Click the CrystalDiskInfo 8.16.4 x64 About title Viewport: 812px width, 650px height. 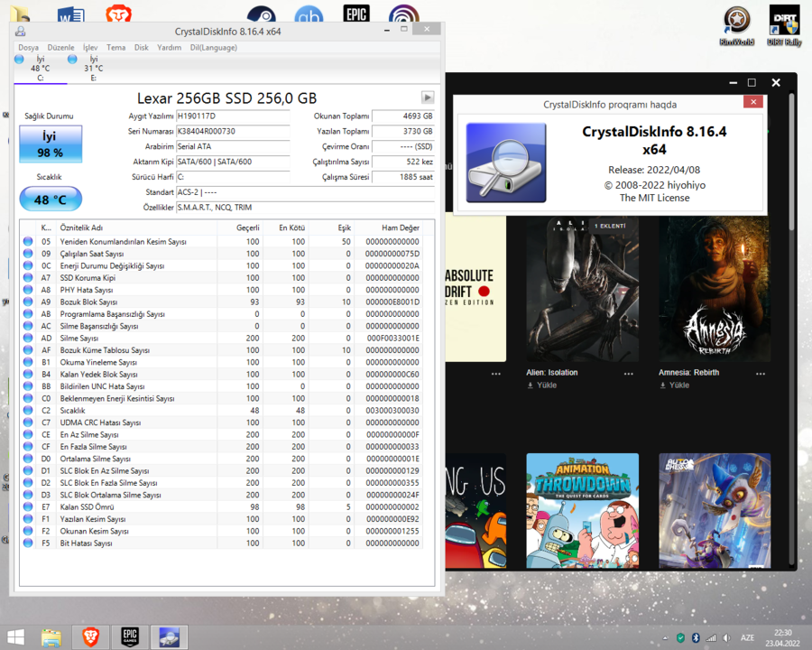click(654, 141)
